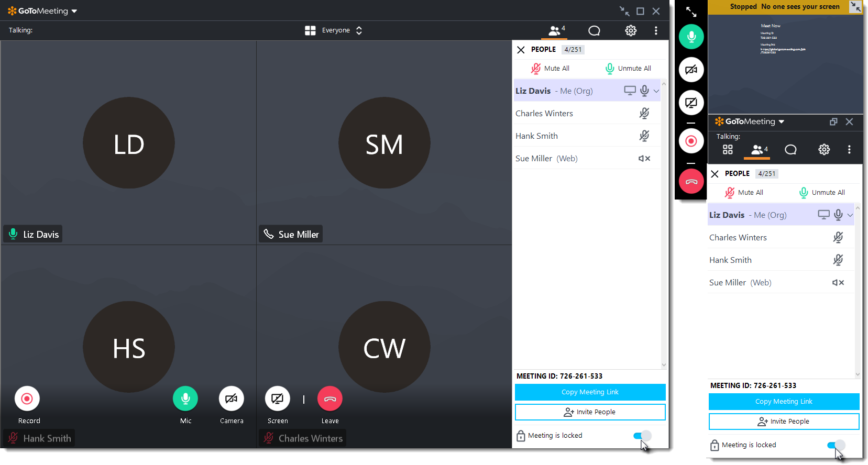Screen dimensions: 868x465
Task: Click Mute All in main window
Action: 550,69
